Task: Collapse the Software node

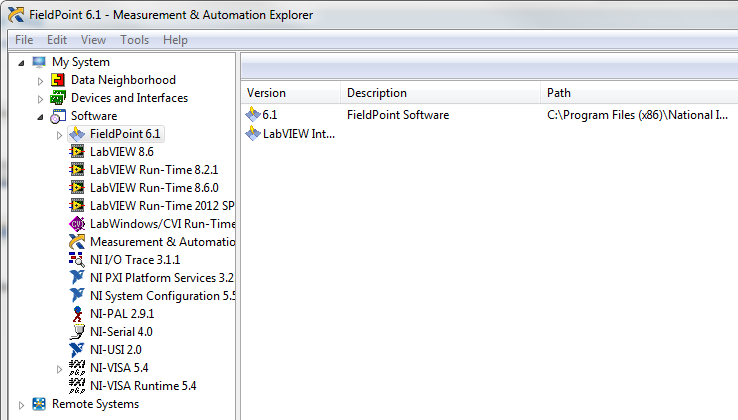Action: click(40, 117)
